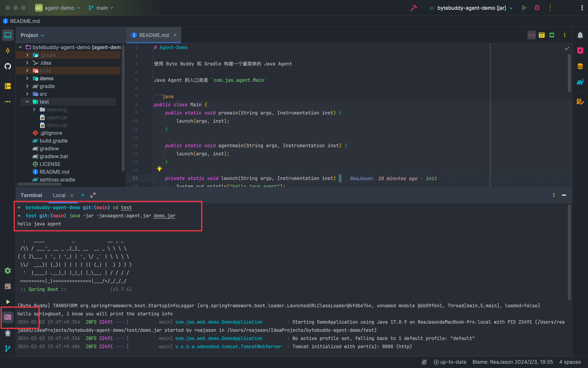Open the Project tool window icon

tap(8, 35)
